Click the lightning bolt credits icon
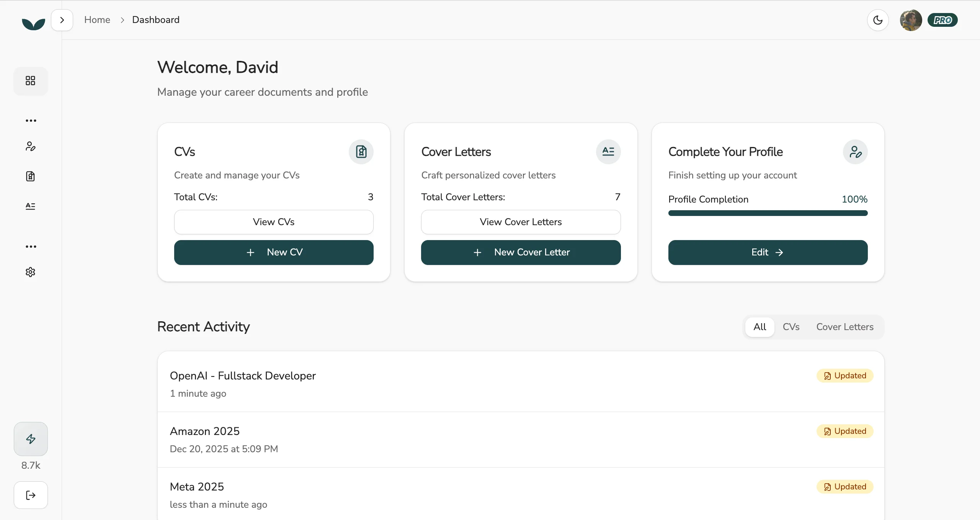980x520 pixels. (x=31, y=439)
